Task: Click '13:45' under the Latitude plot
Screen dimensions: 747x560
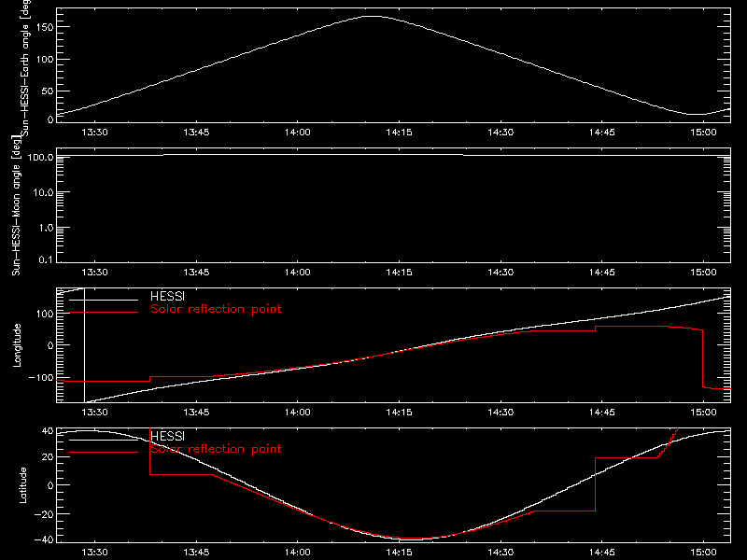Action: coord(196,553)
